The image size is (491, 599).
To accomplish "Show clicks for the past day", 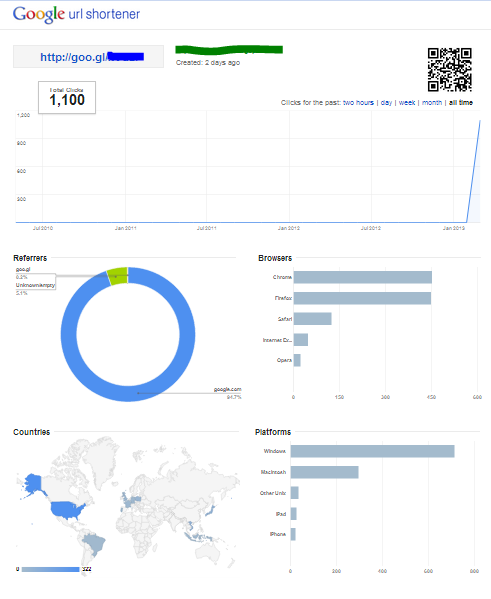I will click(386, 102).
